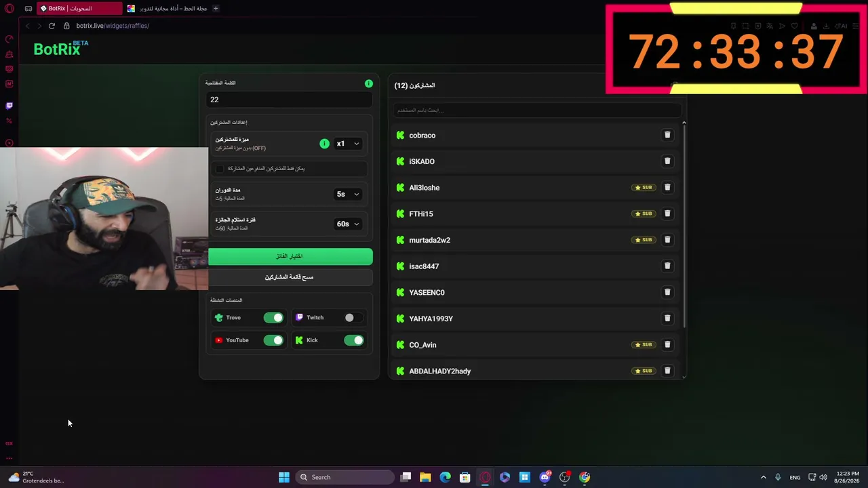Click the BotRix BETA logo

(61, 48)
